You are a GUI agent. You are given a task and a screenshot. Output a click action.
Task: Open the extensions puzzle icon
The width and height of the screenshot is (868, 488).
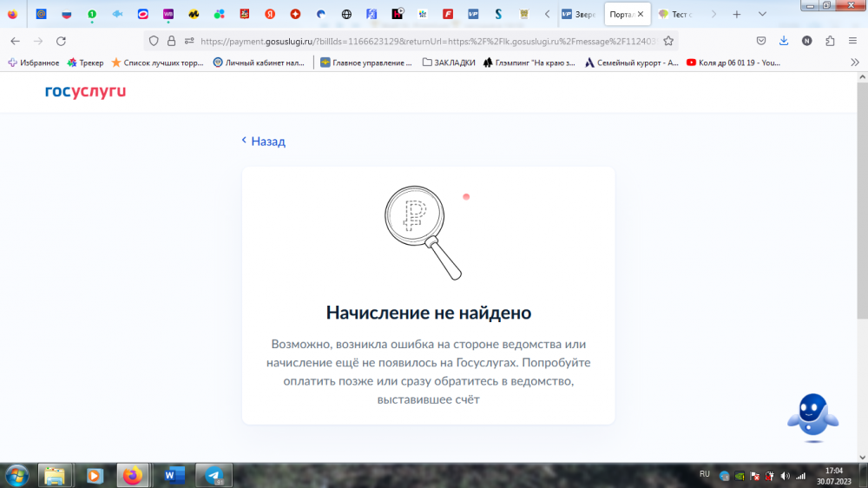click(830, 41)
